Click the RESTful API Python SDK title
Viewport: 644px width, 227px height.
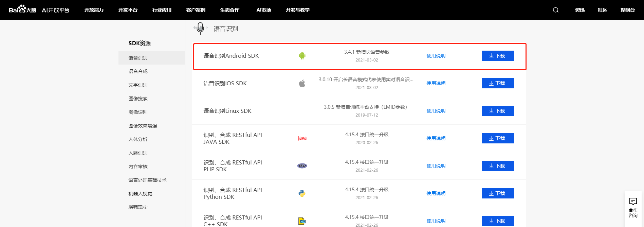233,193
